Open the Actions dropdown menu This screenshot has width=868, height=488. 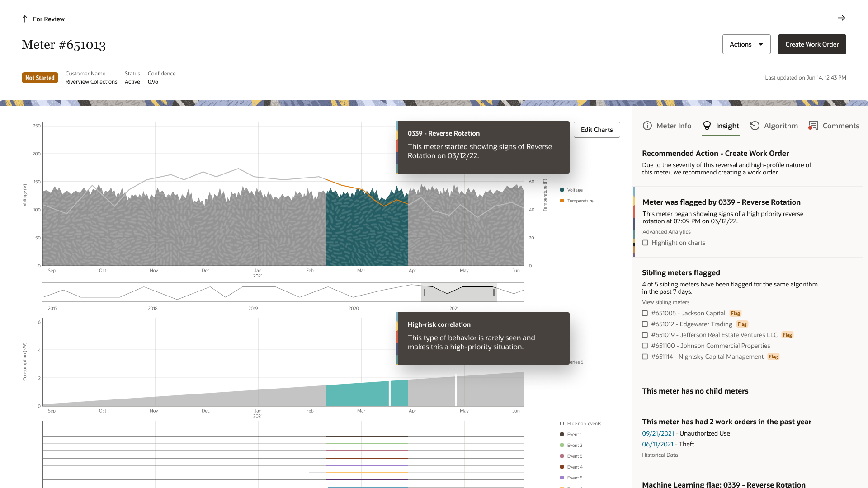[746, 44]
